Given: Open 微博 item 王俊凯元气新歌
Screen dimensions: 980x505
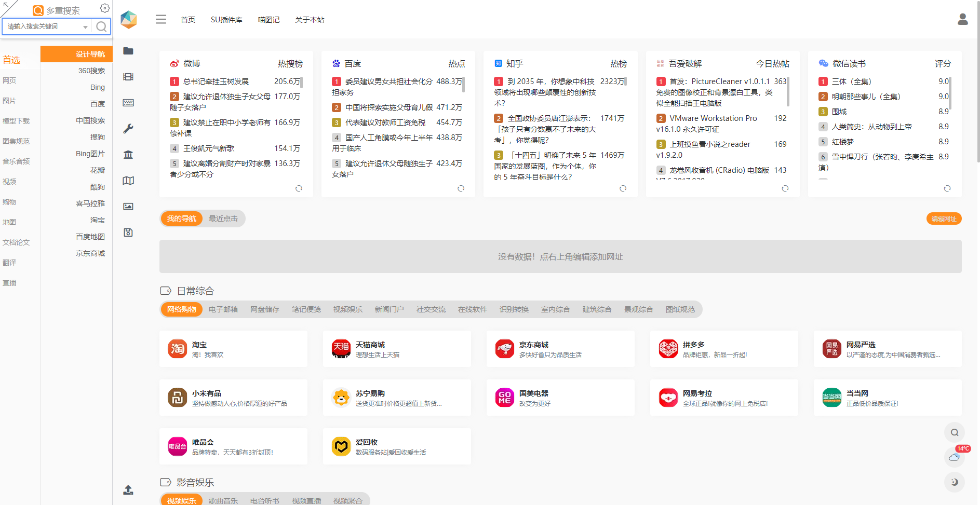Looking at the screenshot, I should (x=209, y=148).
